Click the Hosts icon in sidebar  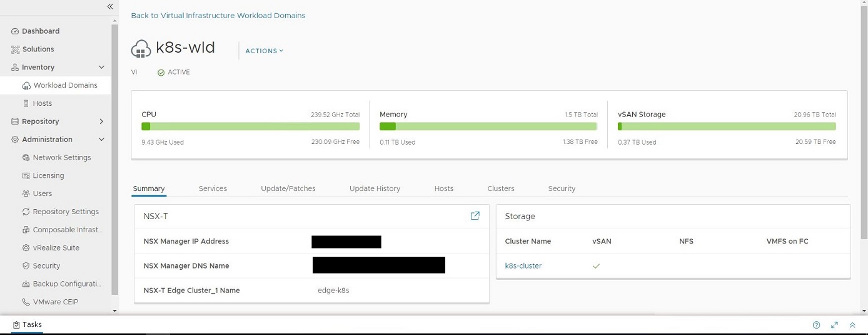(26, 103)
